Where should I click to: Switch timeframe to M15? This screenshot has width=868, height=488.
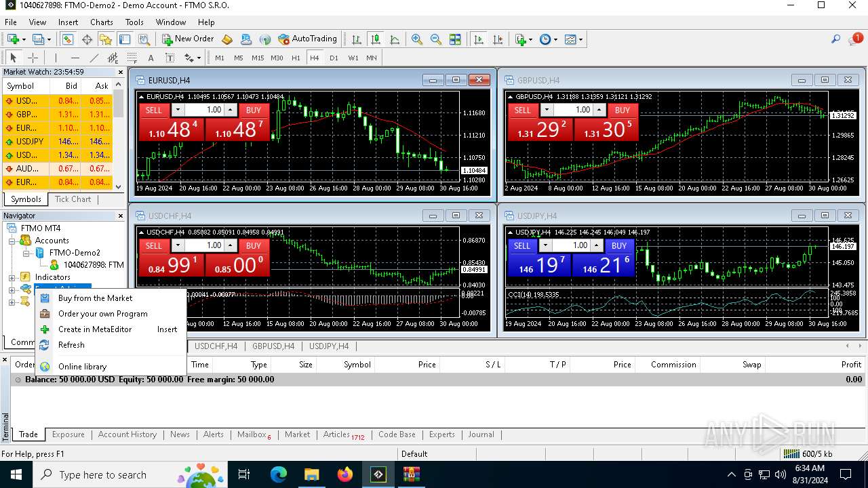click(258, 58)
